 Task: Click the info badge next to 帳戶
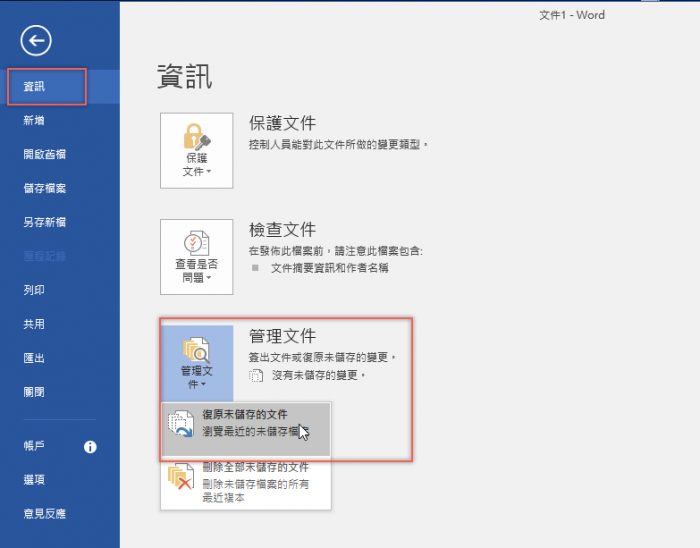click(90, 447)
